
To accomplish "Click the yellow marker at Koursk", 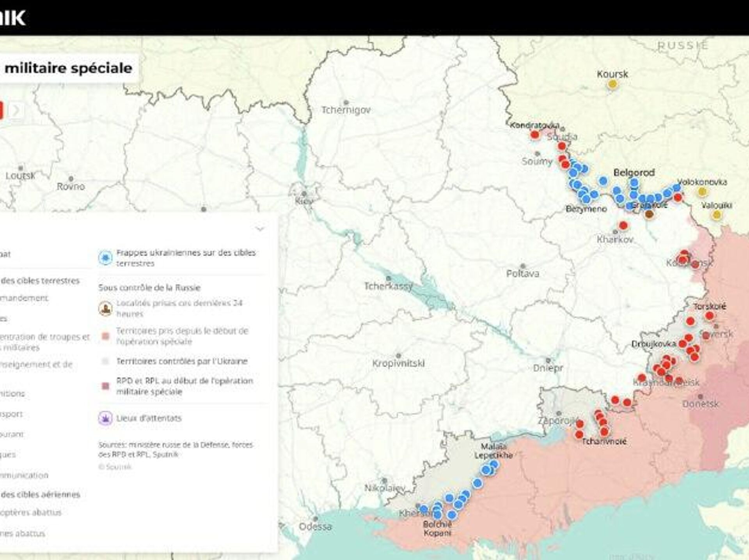I will 612,84.
